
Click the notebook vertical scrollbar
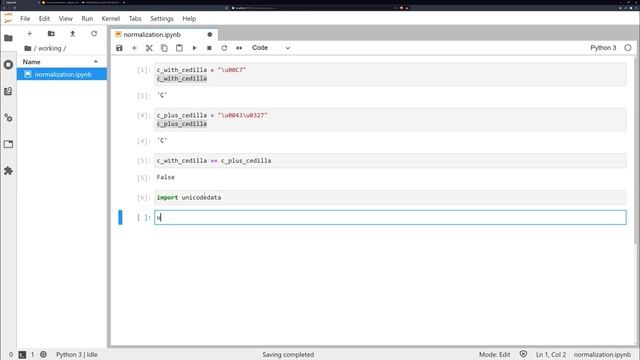pos(635,150)
